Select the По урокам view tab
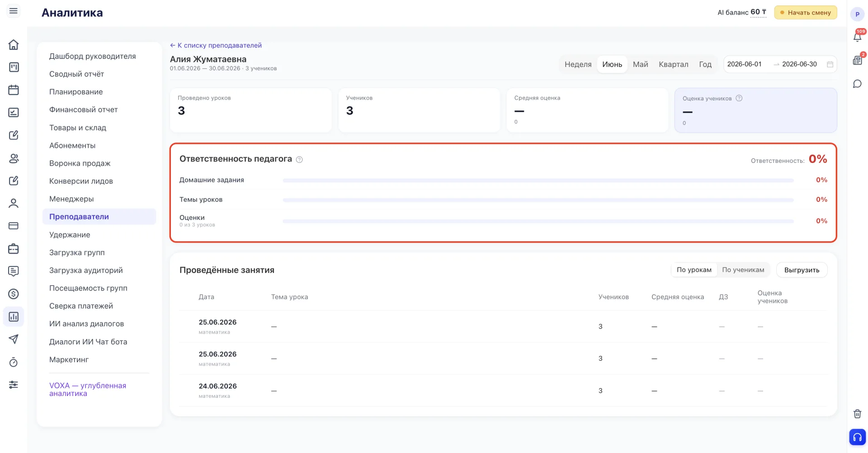The width and height of the screenshot is (868, 453). [x=694, y=270]
